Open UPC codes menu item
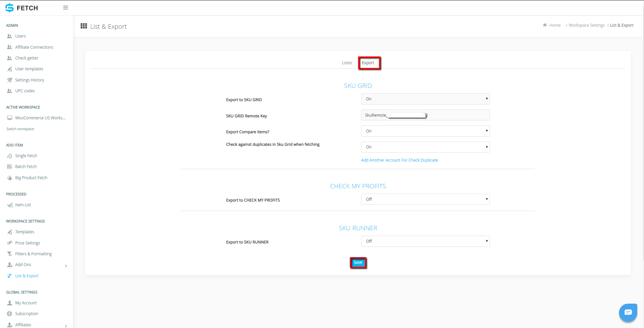This screenshot has height=328, width=644. tap(25, 91)
